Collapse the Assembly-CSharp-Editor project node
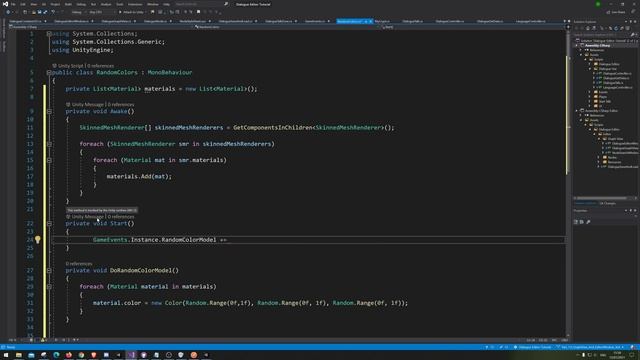 tap(577, 111)
